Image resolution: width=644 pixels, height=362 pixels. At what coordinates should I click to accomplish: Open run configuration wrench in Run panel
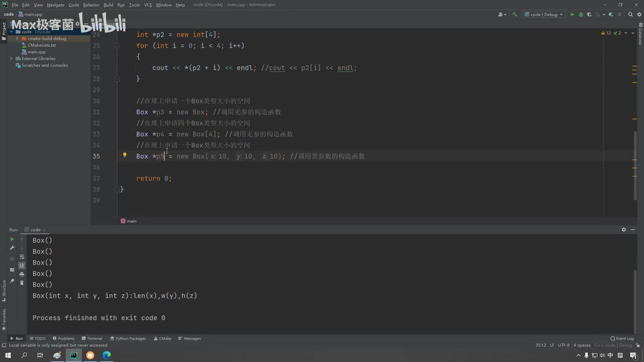[12, 248]
